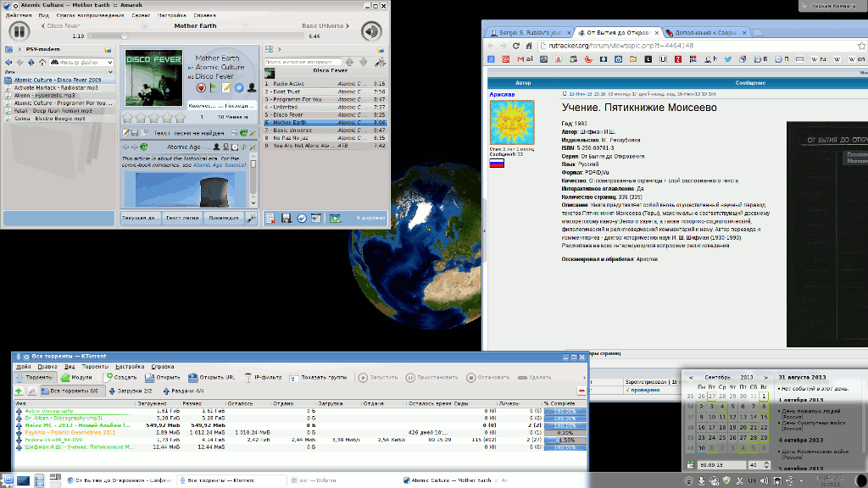Click Создать button in KTorrent toolbar

tap(120, 377)
